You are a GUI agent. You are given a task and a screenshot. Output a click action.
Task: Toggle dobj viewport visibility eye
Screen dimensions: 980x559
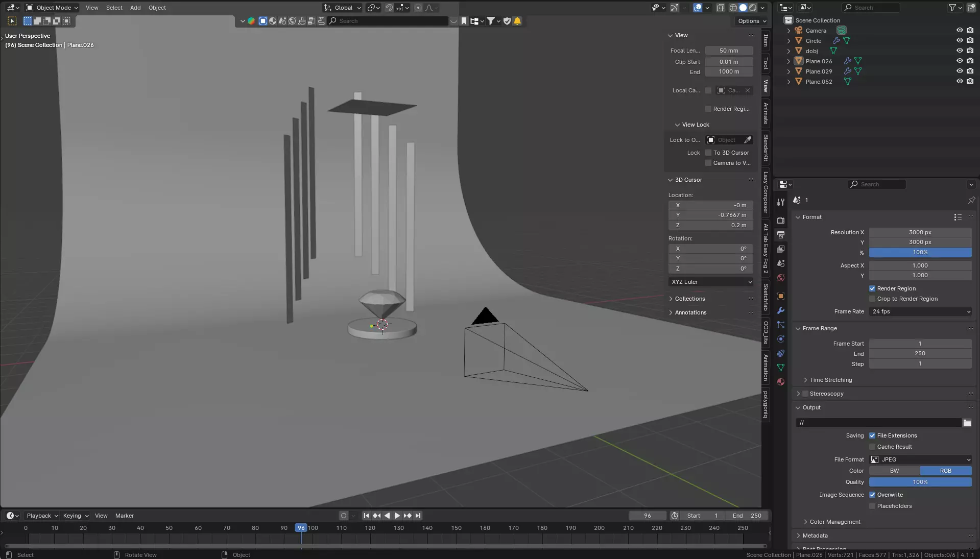(960, 51)
